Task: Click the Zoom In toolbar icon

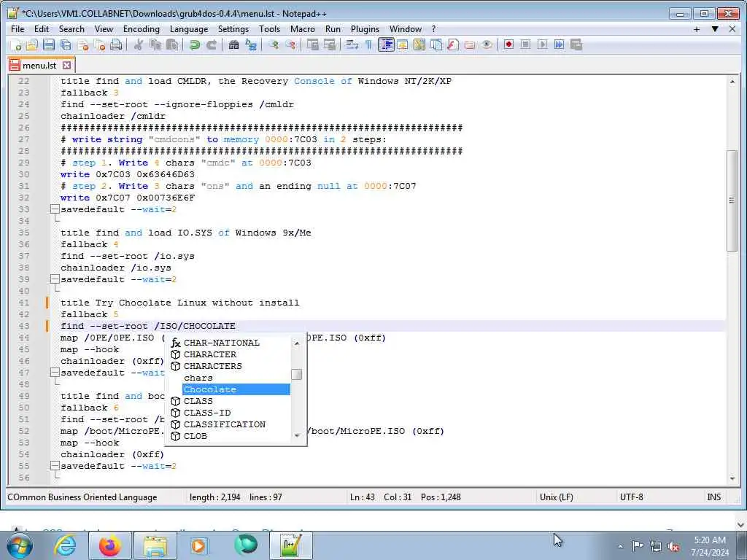Action: [274, 44]
